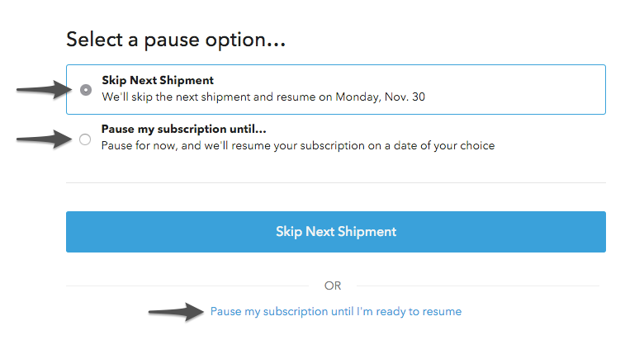Click the arrow pointing at the resume link
This screenshot has height=354, width=644.
[x=175, y=311]
